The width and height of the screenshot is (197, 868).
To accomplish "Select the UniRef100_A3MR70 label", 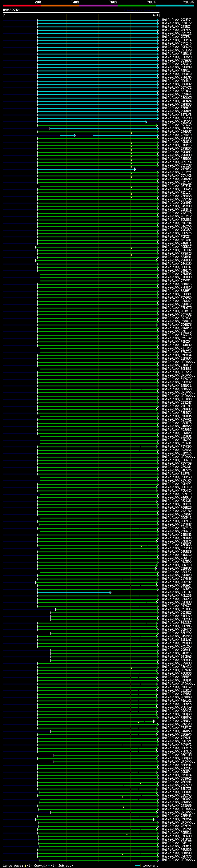I will click(176, 412).
